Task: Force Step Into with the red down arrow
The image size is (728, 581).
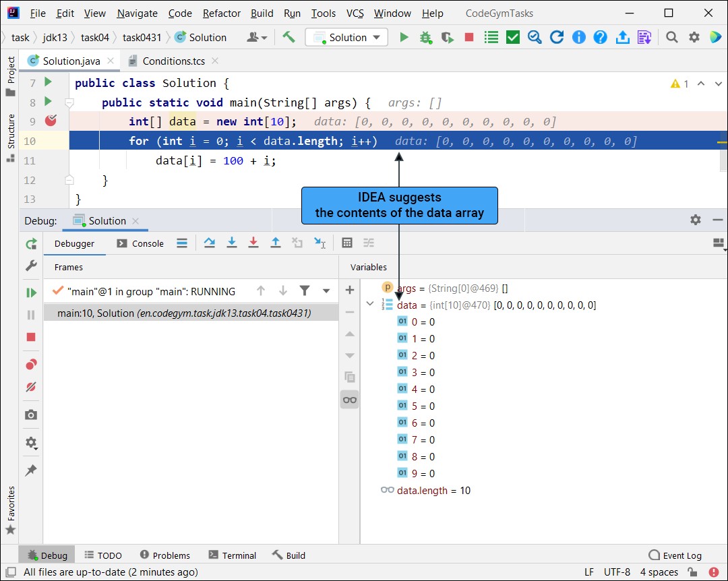Action: coord(253,243)
